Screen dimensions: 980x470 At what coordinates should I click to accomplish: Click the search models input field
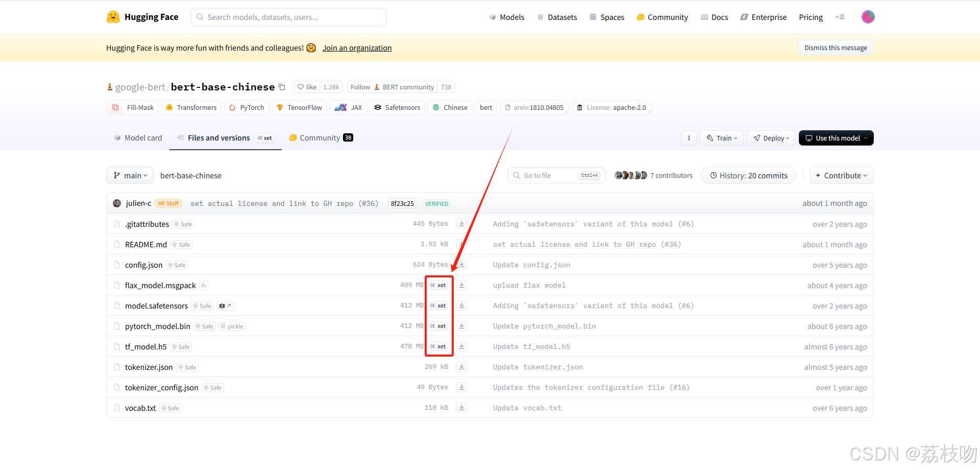pyautogui.click(x=289, y=17)
